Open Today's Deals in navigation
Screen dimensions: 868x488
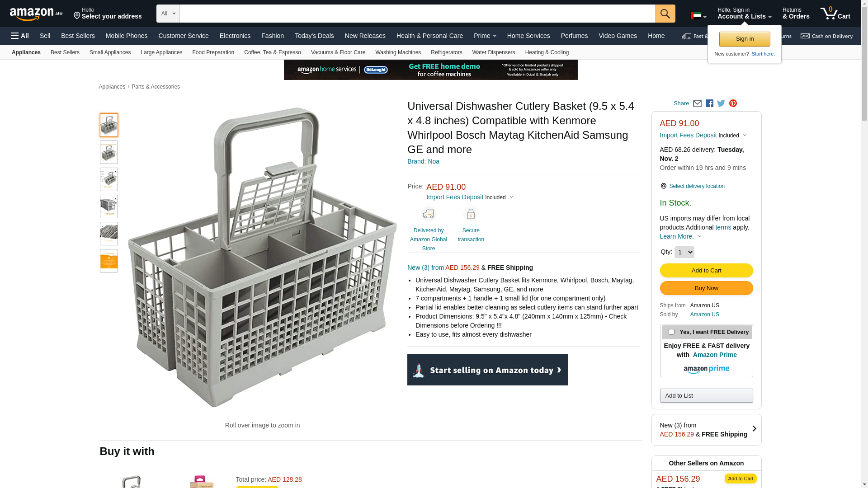[314, 36]
